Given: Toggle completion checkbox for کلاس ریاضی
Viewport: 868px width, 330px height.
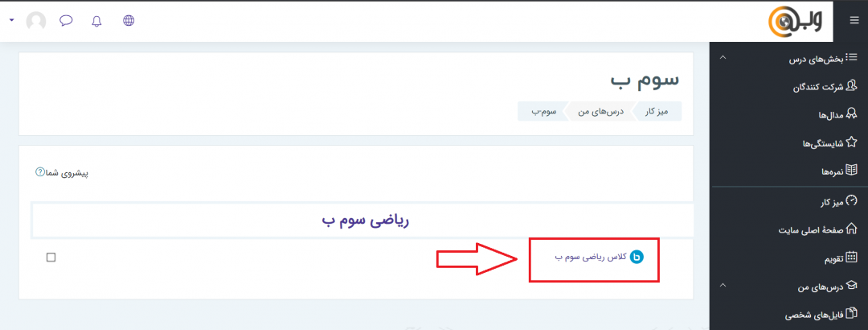Looking at the screenshot, I should pos(51,258).
